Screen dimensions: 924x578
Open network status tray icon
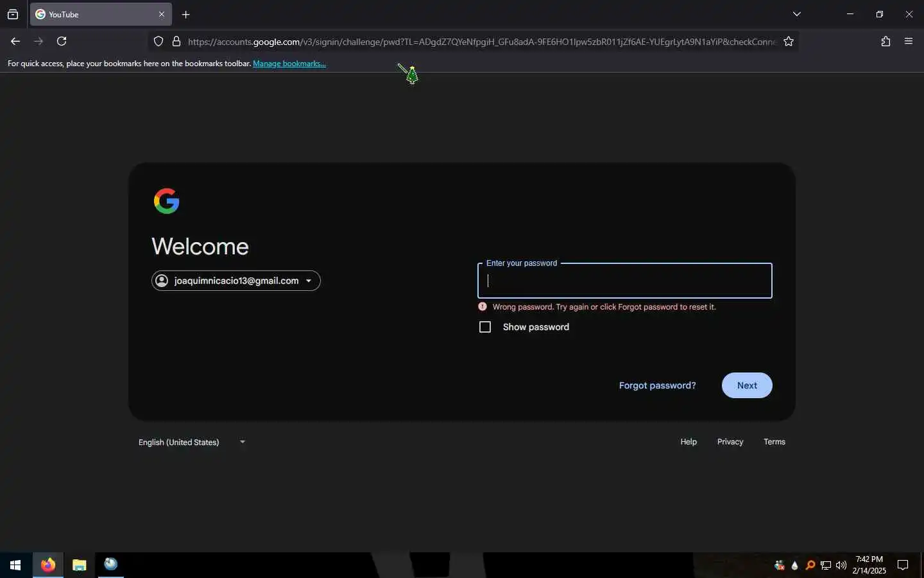pyautogui.click(x=826, y=565)
